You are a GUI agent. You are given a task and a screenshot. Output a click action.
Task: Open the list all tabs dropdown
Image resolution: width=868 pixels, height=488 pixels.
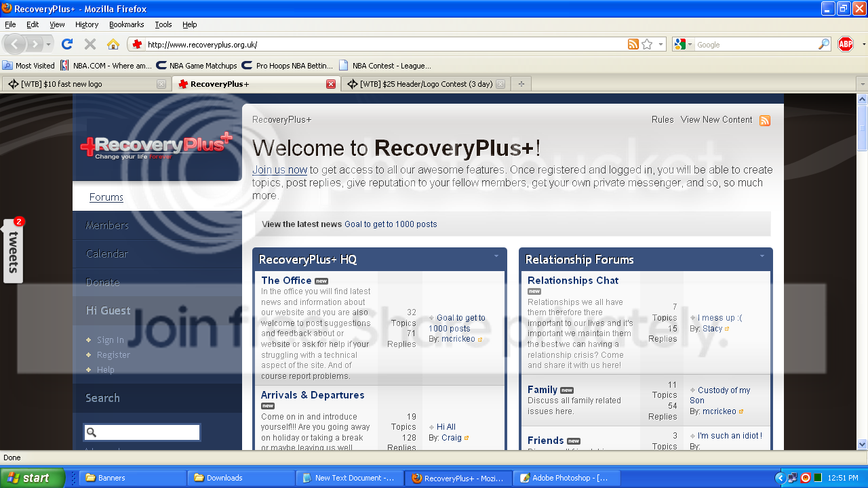tap(861, 84)
